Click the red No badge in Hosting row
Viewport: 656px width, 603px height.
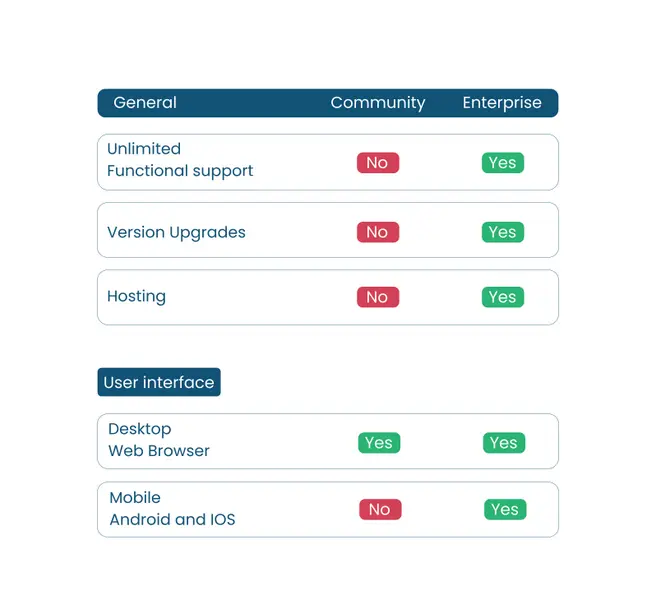pyautogui.click(x=377, y=297)
